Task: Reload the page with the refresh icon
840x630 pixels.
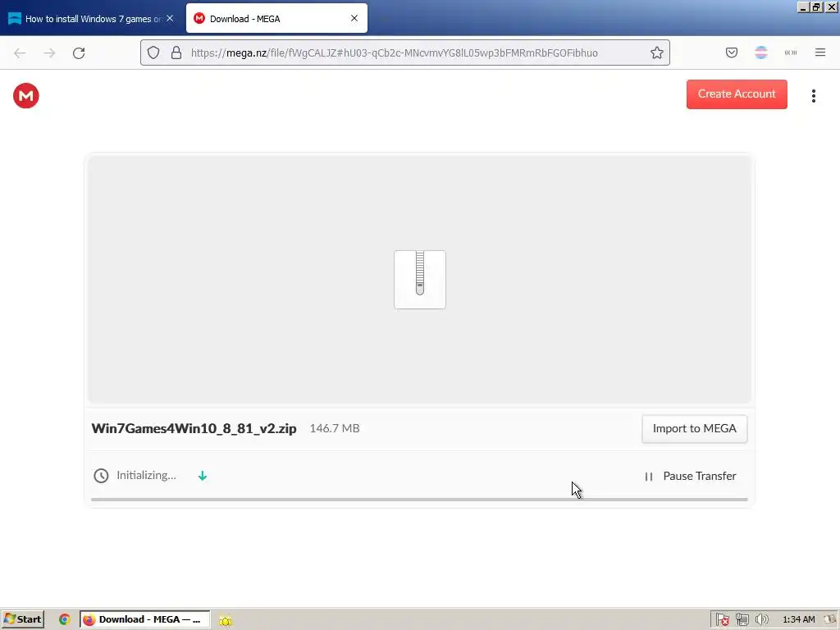Action: tap(79, 52)
